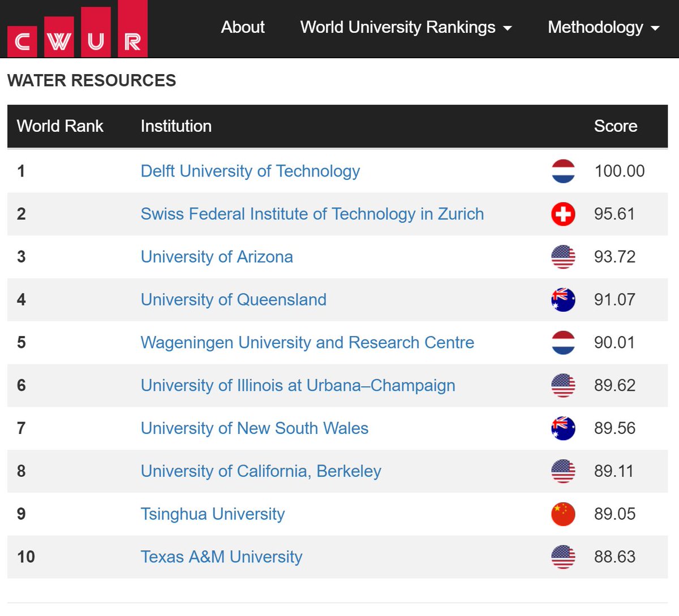This screenshot has height=616, width=679.
Task: Click rank number 3 in the Arizona row
Action: (x=22, y=257)
